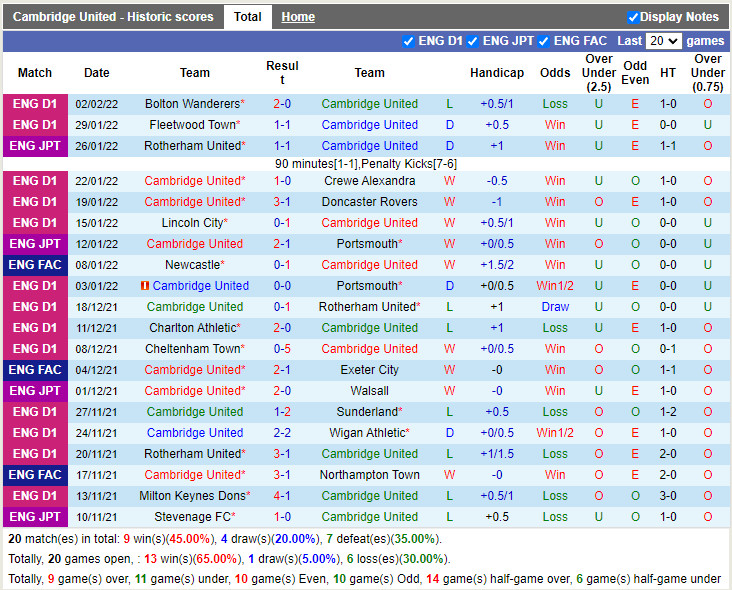732x590 pixels.
Task: Click ENG FAC badge for Newcastle match
Action: coord(35,265)
